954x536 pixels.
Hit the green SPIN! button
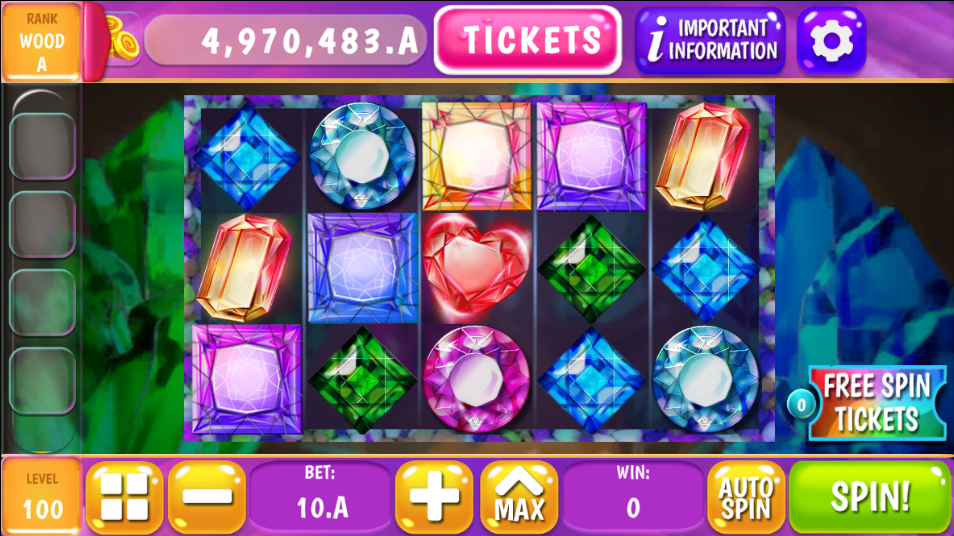(x=870, y=497)
